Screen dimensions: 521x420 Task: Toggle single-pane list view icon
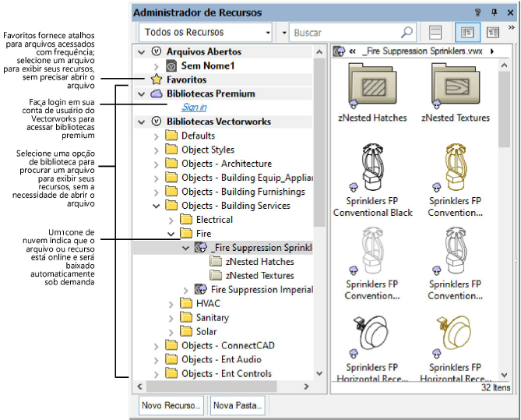(435, 32)
